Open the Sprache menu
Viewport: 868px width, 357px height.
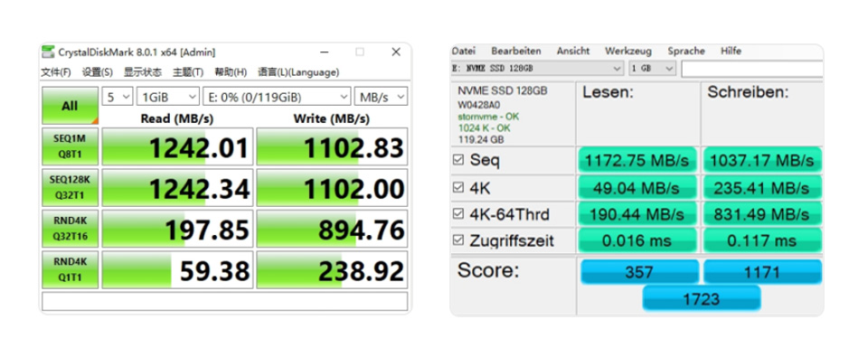[x=686, y=51]
